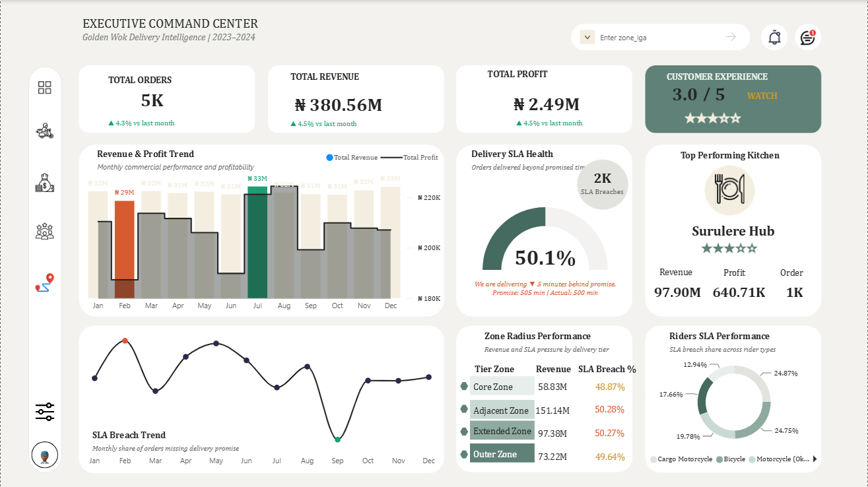Viewport: 868px width, 487px height.
Task: Click the hexagon marker beside Extended Zone
Action: click(x=464, y=432)
